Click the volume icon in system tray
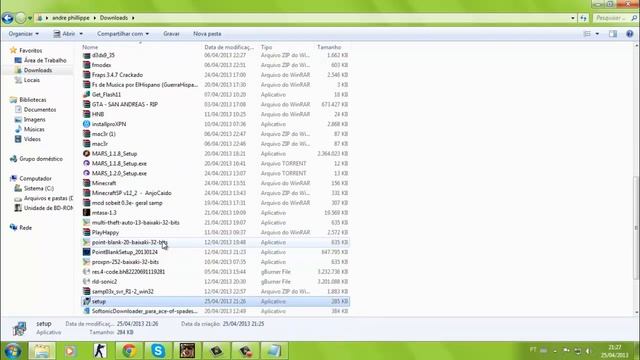Image resolution: width=640 pixels, height=360 pixels. tap(588, 351)
